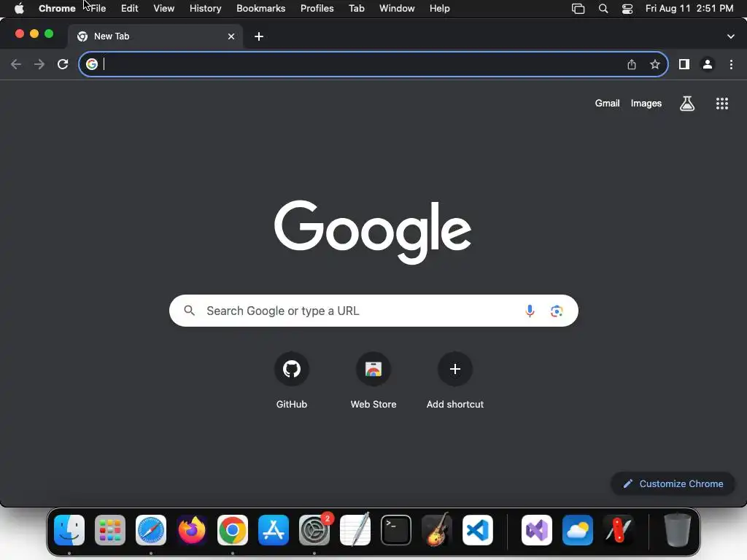This screenshot has height=560, width=747.
Task: Launch Safari from the Dock
Action: pyautogui.click(x=151, y=530)
